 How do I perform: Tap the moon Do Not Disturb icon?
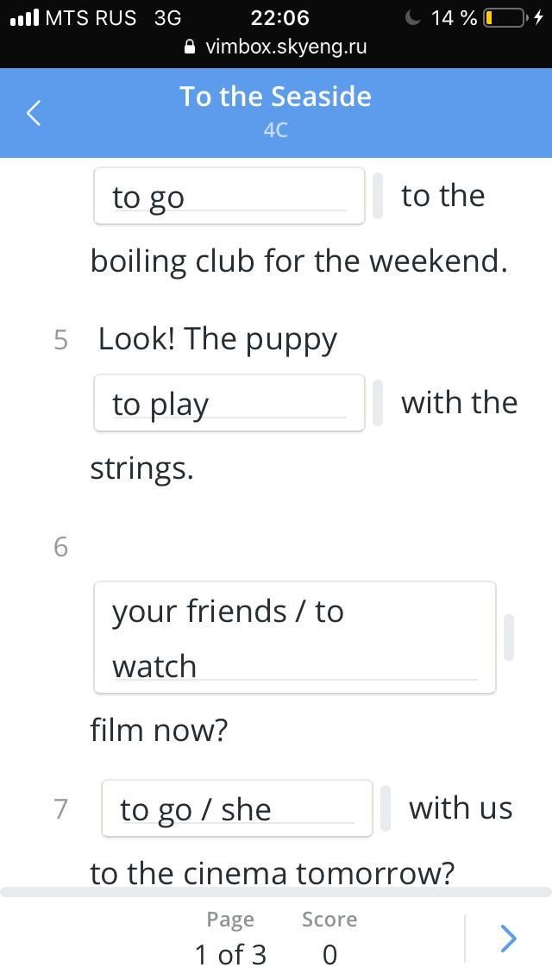point(412,17)
